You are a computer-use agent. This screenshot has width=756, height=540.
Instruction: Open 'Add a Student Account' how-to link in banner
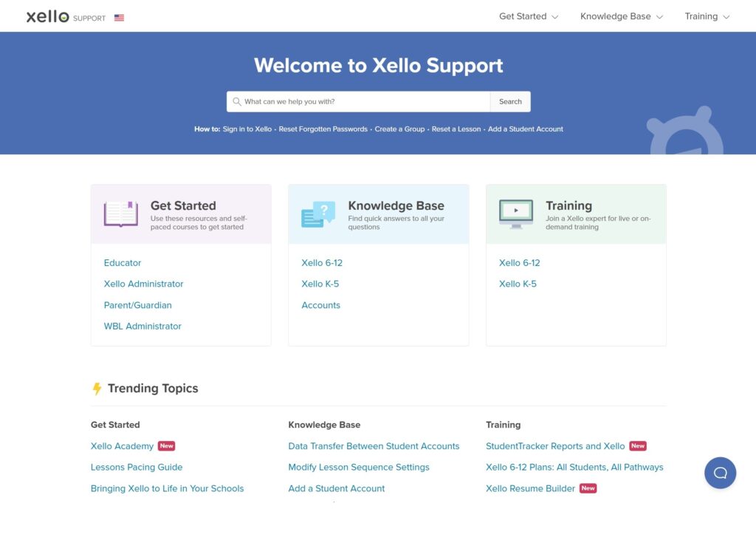526,129
